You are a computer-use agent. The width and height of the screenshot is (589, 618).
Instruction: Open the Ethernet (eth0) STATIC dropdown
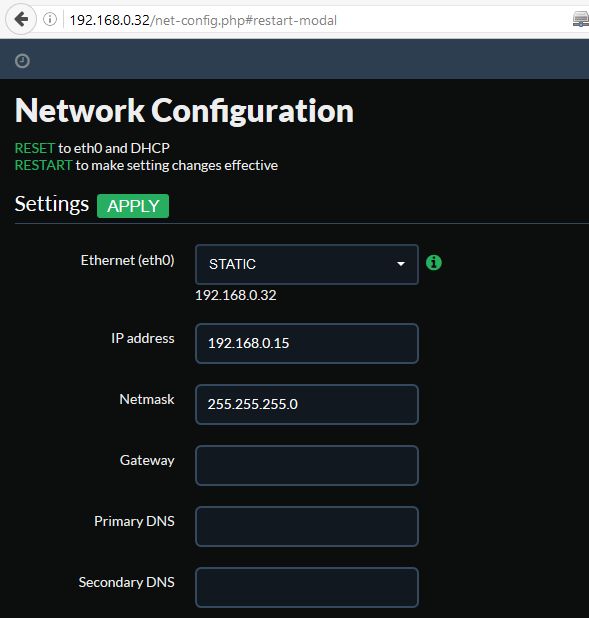[x=307, y=264]
